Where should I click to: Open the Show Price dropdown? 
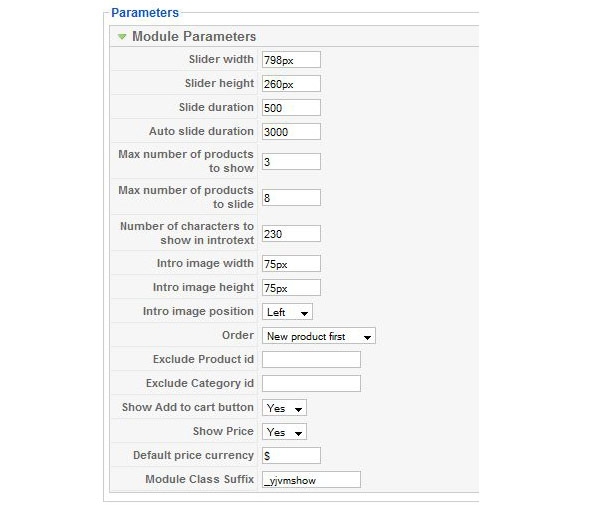click(284, 432)
